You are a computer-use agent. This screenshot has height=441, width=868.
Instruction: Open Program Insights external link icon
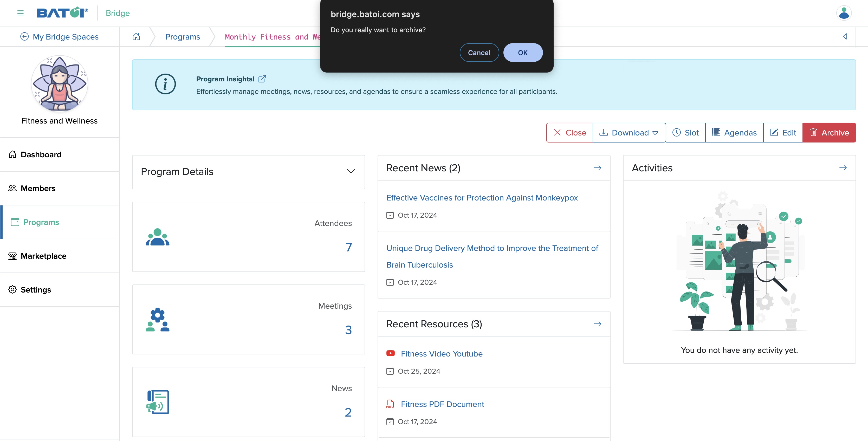(x=262, y=79)
